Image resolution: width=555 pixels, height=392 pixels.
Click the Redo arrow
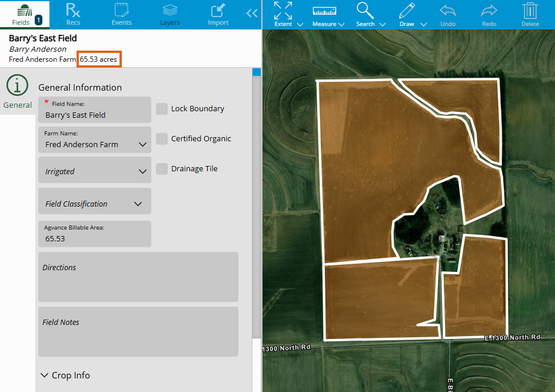(489, 15)
